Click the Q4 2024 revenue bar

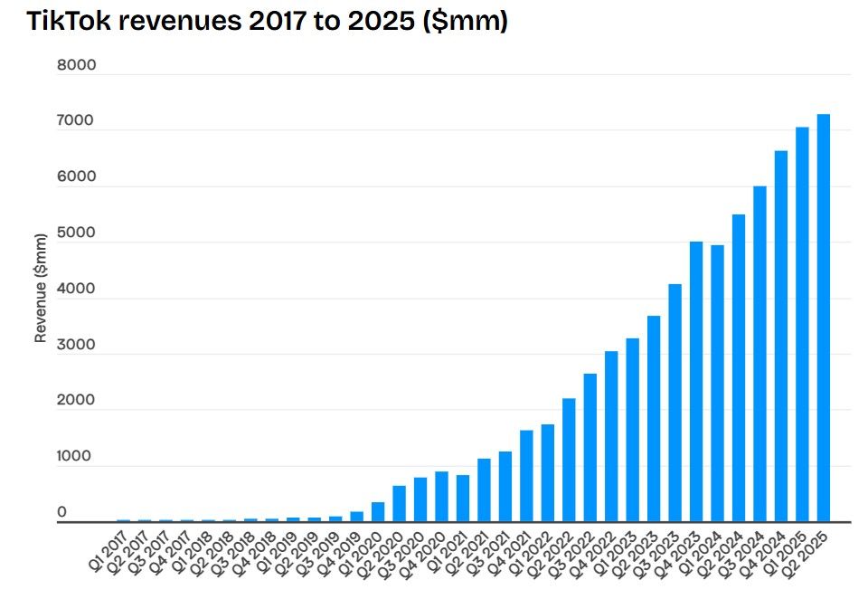(x=780, y=337)
